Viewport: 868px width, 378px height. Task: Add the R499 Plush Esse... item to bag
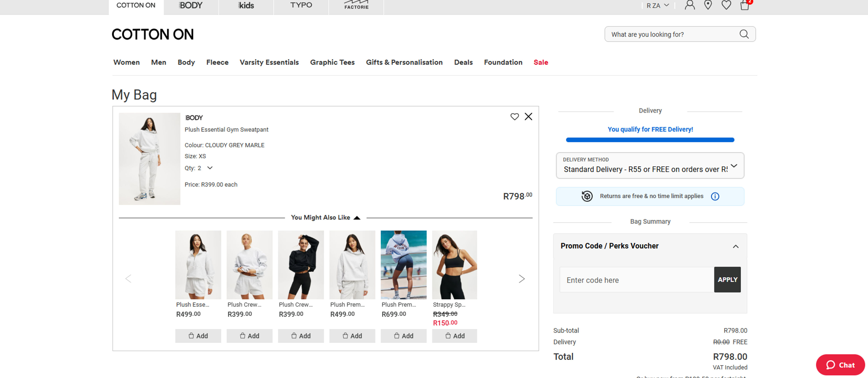(198, 336)
